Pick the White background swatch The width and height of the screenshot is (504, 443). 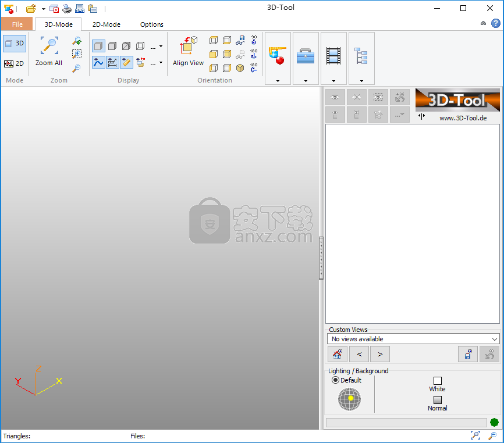[438, 381]
